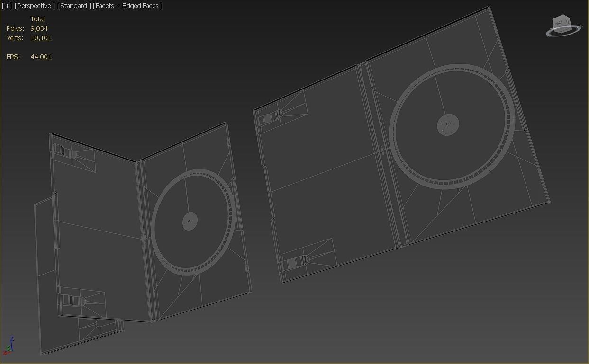Image resolution: width=589 pixels, height=364 pixels.
Task: Open the [+] viewport general menu
Action: (x=7, y=6)
